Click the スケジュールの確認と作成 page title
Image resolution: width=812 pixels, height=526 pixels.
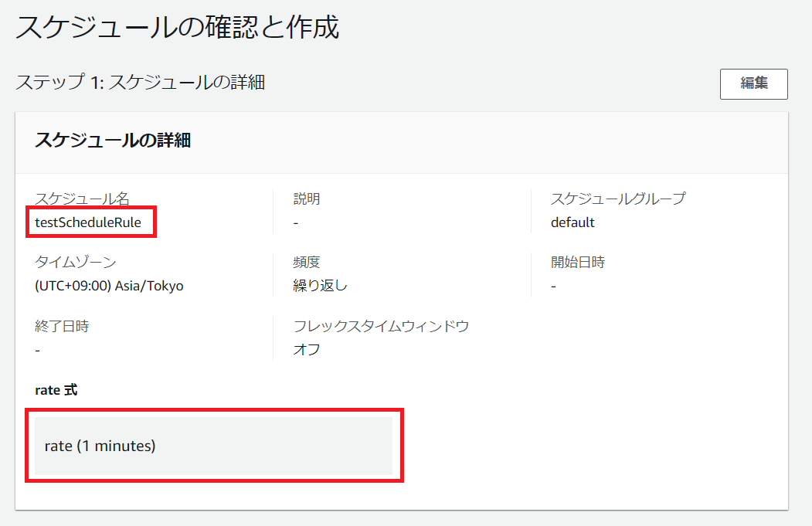pyautogui.click(x=178, y=27)
